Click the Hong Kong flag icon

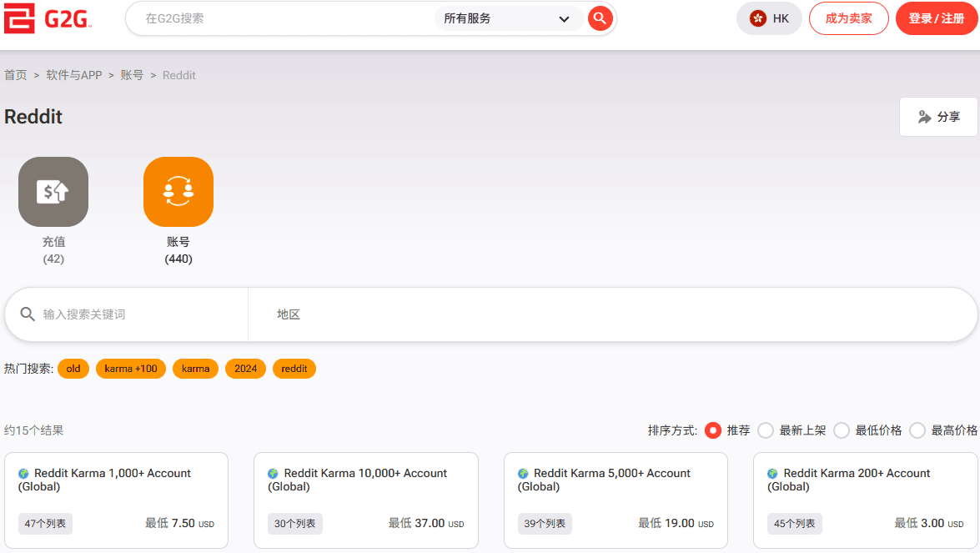[x=757, y=18]
